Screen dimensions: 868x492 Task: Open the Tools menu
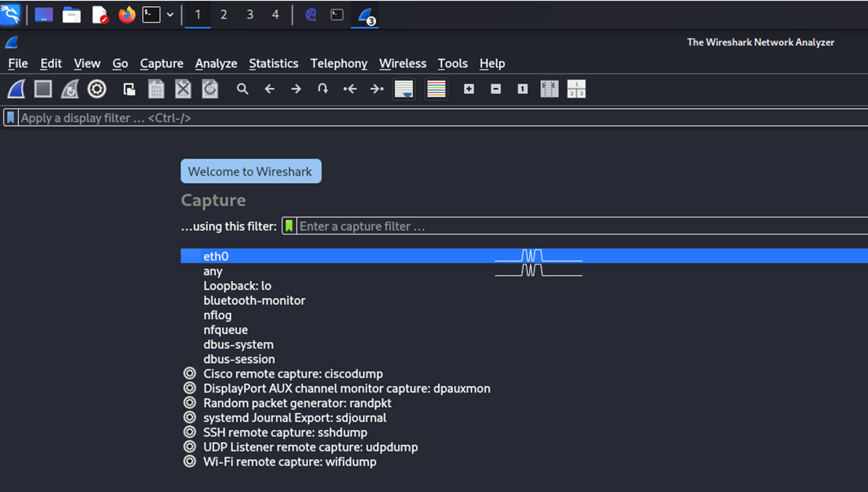tap(453, 63)
